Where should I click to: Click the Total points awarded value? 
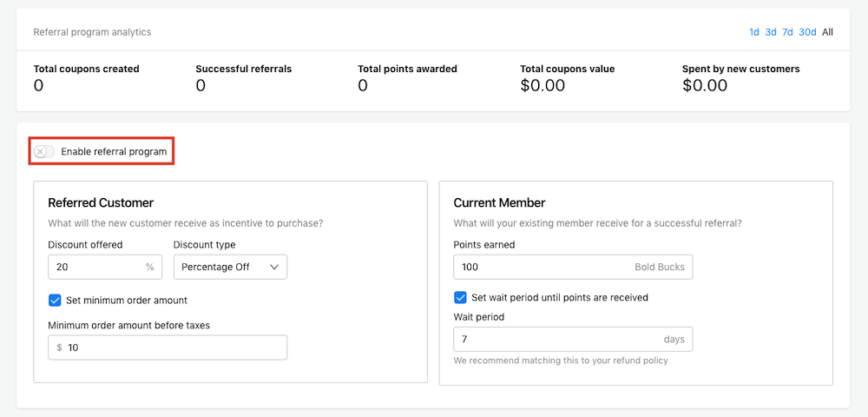(x=363, y=85)
